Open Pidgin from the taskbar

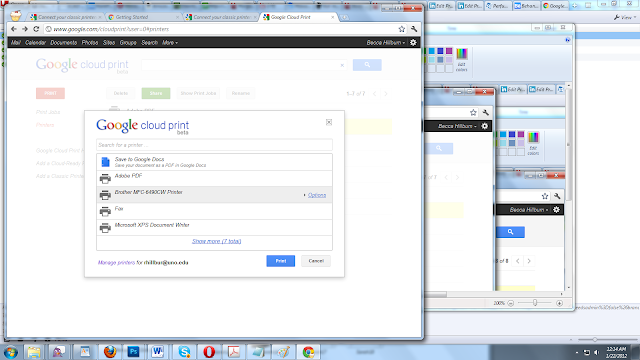[x=59, y=352]
